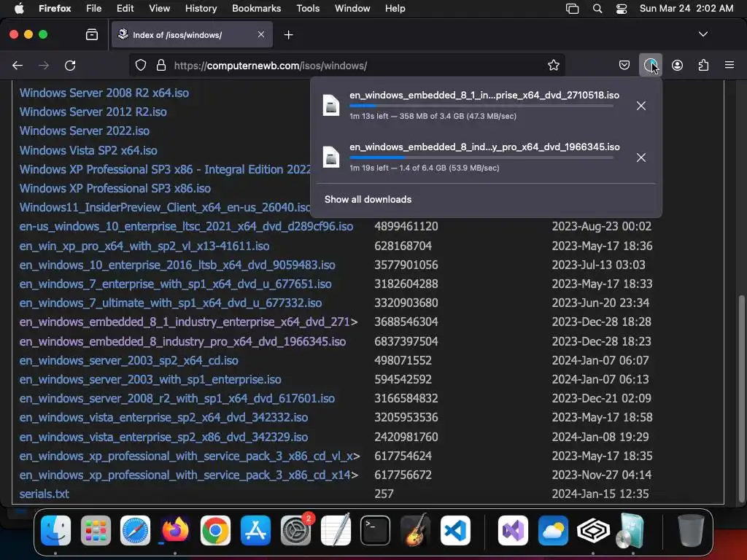747x560 pixels.
Task: Download Windows Server 2008 R2 x64.iso
Action: click(104, 93)
